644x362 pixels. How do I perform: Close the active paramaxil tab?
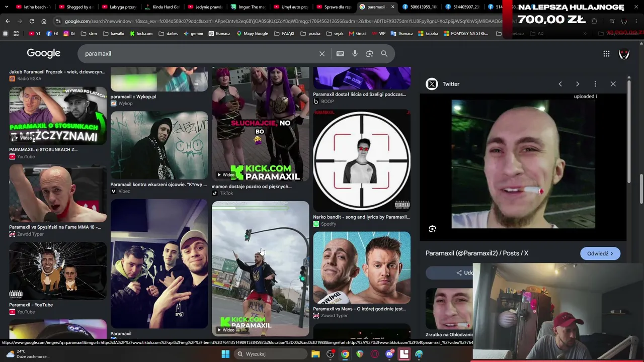393,7
